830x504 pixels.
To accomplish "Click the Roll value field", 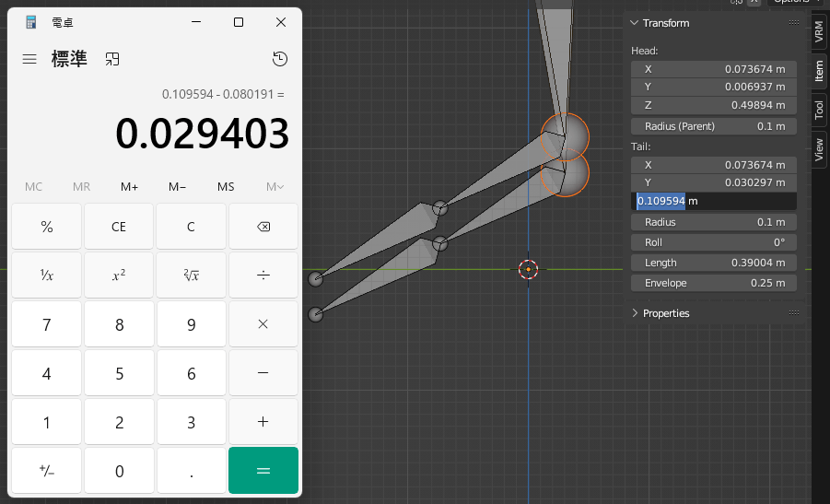I will coord(714,242).
